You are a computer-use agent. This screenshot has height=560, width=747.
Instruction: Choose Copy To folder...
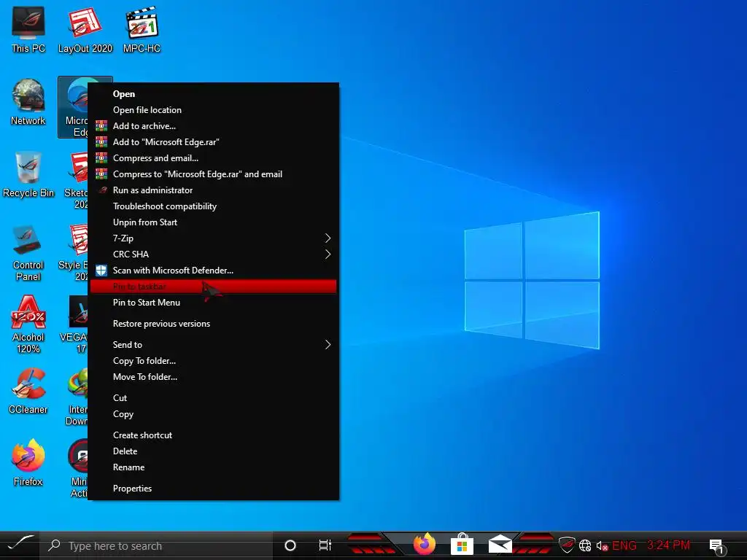(x=214, y=361)
